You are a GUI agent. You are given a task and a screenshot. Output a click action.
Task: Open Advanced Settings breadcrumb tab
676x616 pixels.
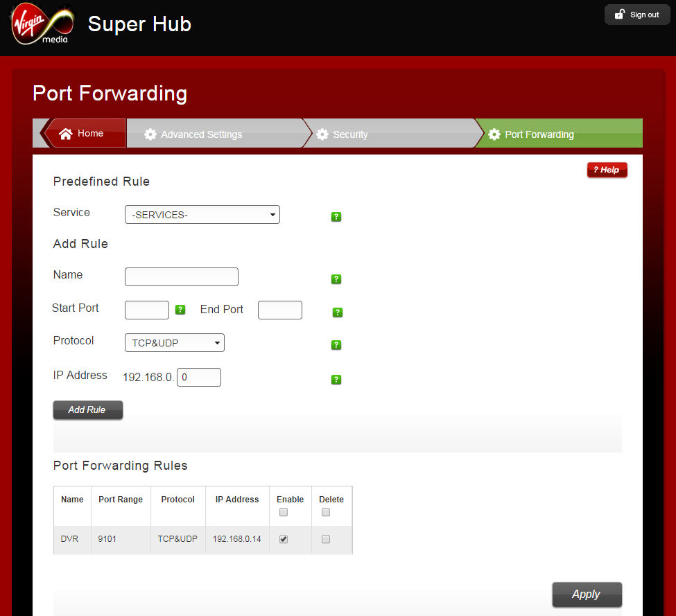coord(201,134)
